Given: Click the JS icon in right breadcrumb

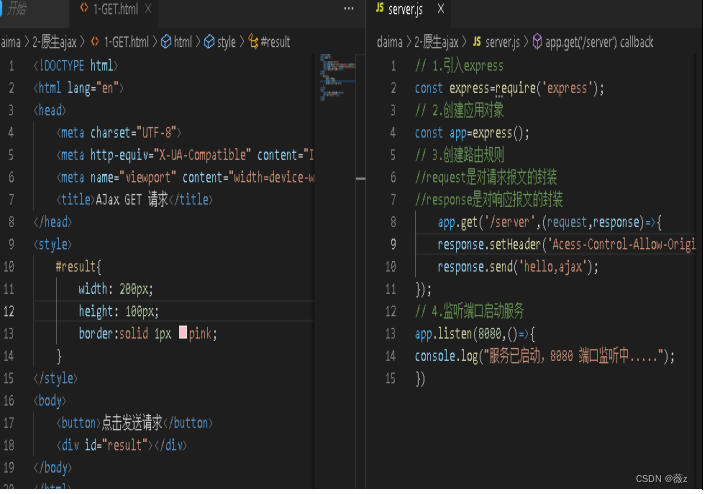Looking at the screenshot, I should point(477,41).
